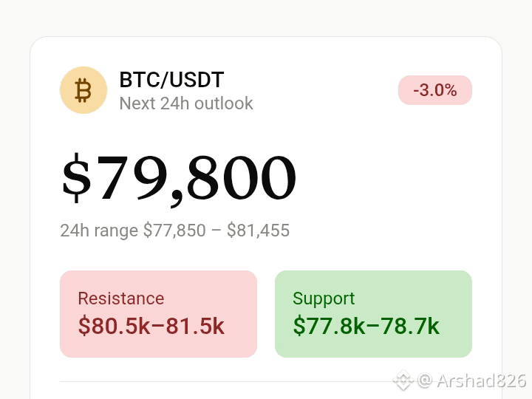Click the Next 24h outlook subtitle
The image size is (532, 399).
point(186,103)
